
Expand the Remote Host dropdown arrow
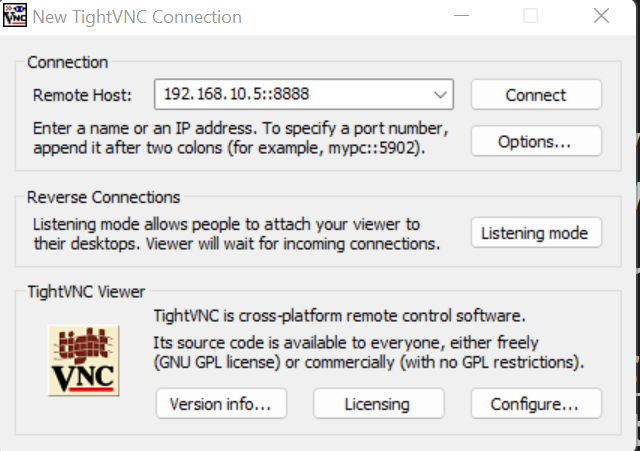point(440,95)
